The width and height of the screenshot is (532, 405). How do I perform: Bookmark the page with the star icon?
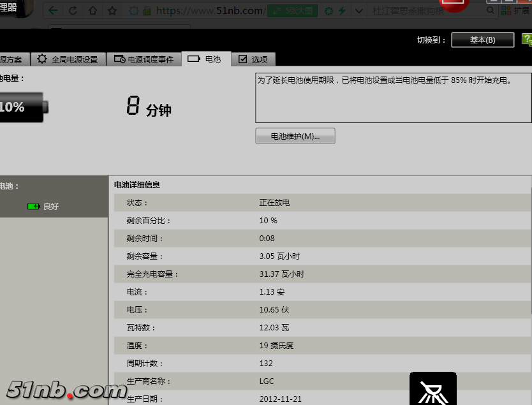click(112, 11)
